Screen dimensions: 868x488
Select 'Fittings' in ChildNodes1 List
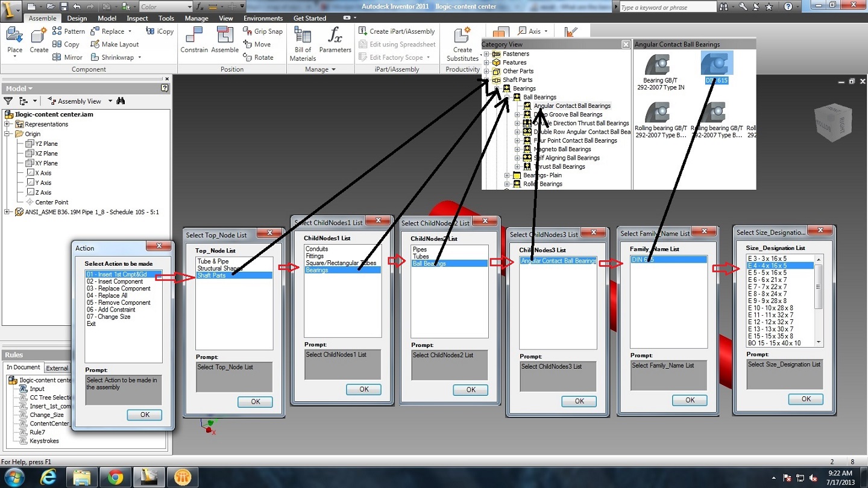coord(315,256)
